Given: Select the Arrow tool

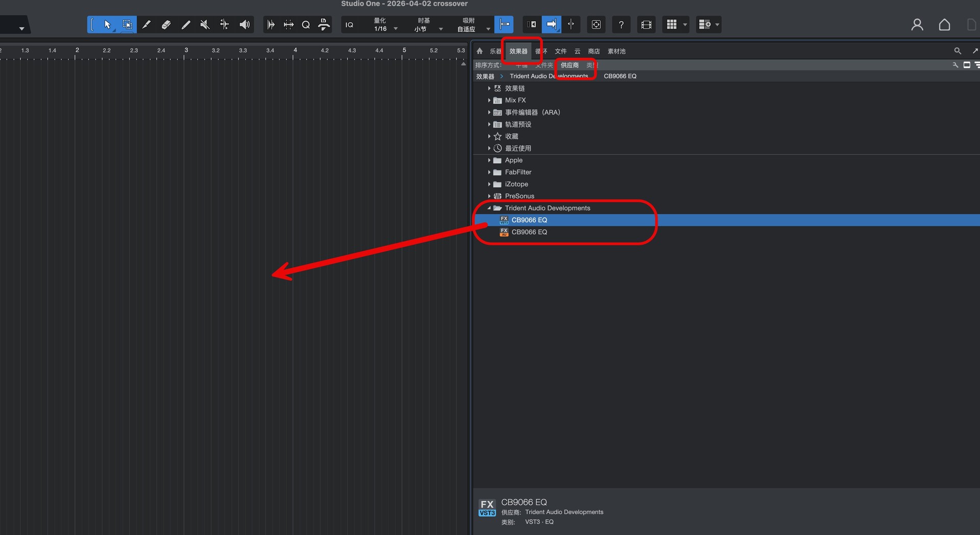Looking at the screenshot, I should pos(107,24).
